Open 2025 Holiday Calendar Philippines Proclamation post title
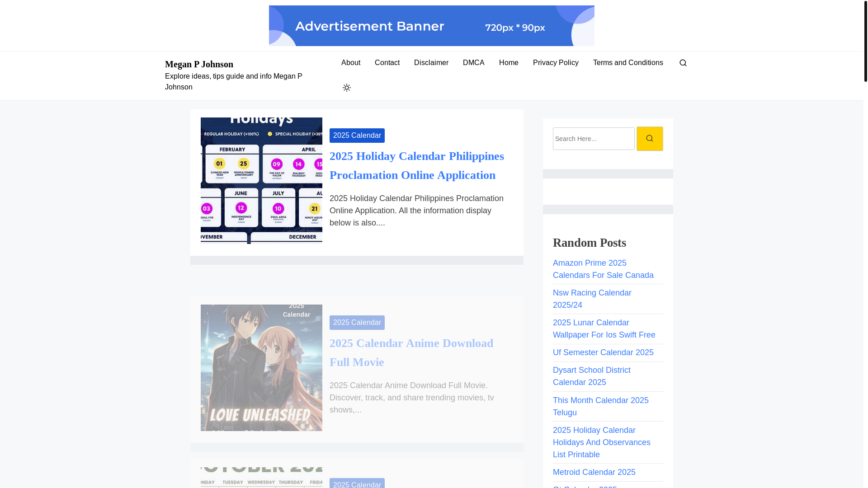The image size is (868, 488). pyautogui.click(x=417, y=165)
